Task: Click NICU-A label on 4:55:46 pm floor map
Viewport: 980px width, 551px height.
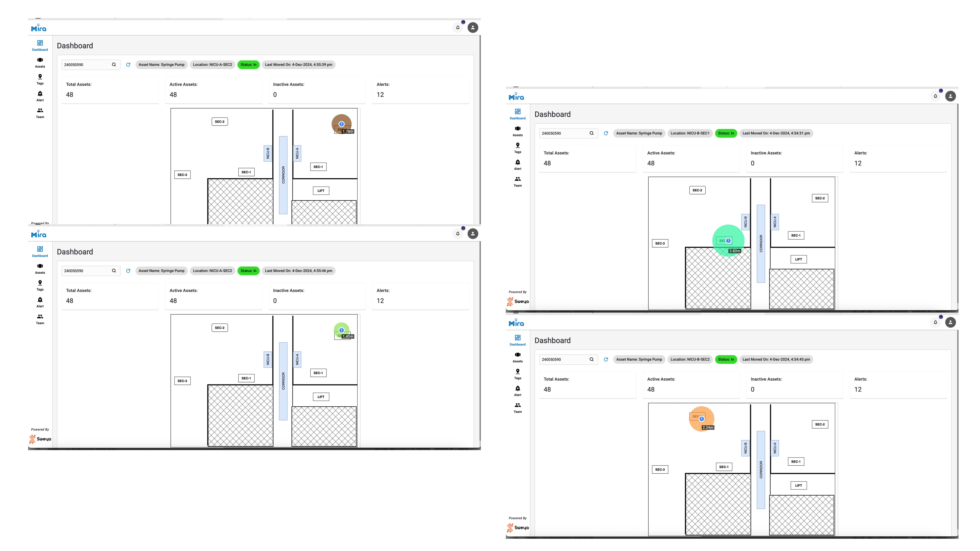Action: pos(297,359)
